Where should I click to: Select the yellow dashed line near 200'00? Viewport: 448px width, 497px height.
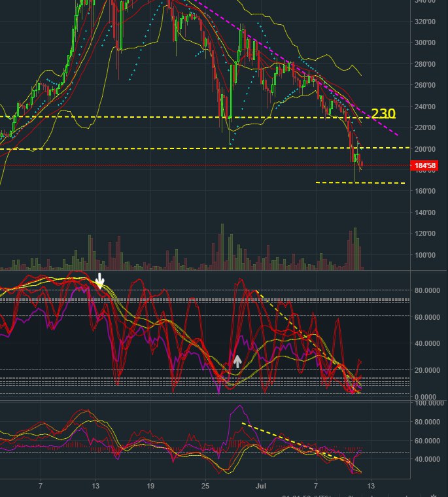[205, 148]
